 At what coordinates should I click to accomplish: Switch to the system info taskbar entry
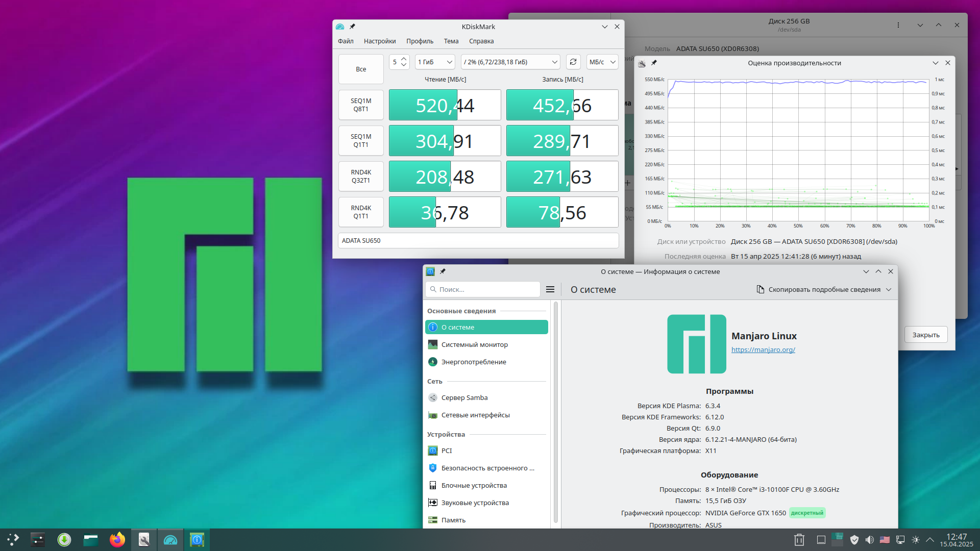point(197,539)
